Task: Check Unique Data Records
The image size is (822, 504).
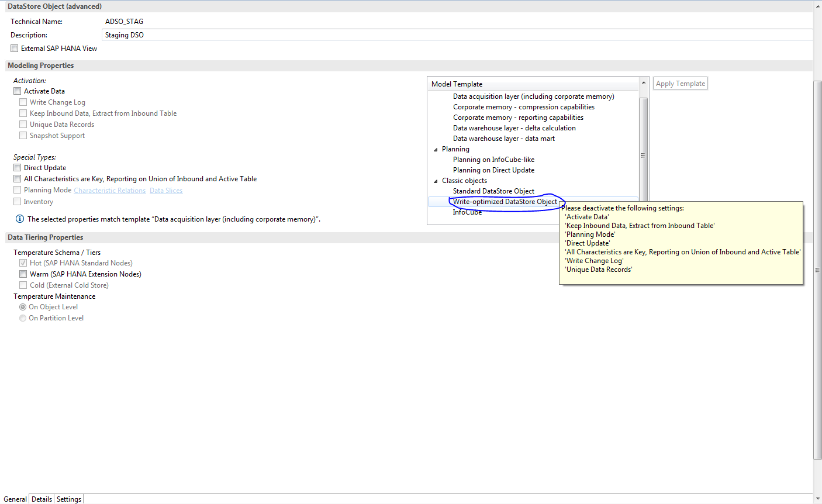Action: click(23, 124)
